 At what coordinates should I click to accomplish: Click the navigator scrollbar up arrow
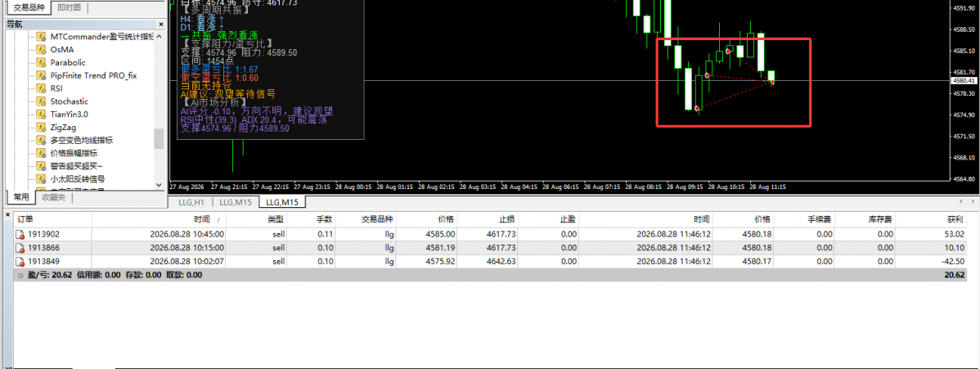[x=159, y=35]
